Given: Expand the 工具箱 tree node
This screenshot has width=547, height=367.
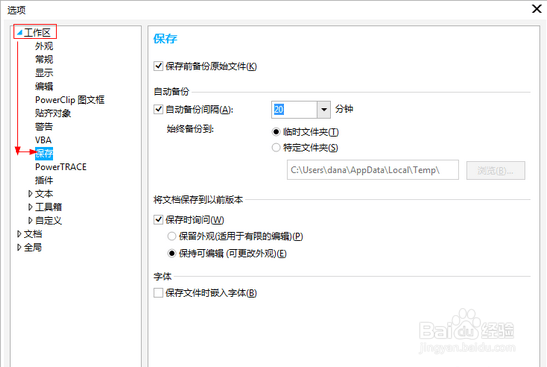Looking at the screenshot, I should 30,207.
